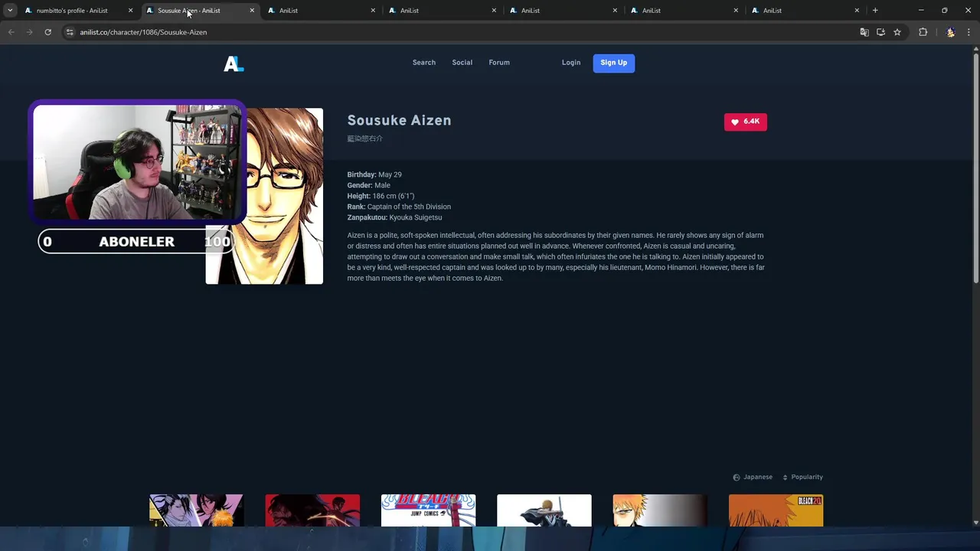980x551 pixels.
Task: Click the Height: 186 cm line
Action: (381, 196)
